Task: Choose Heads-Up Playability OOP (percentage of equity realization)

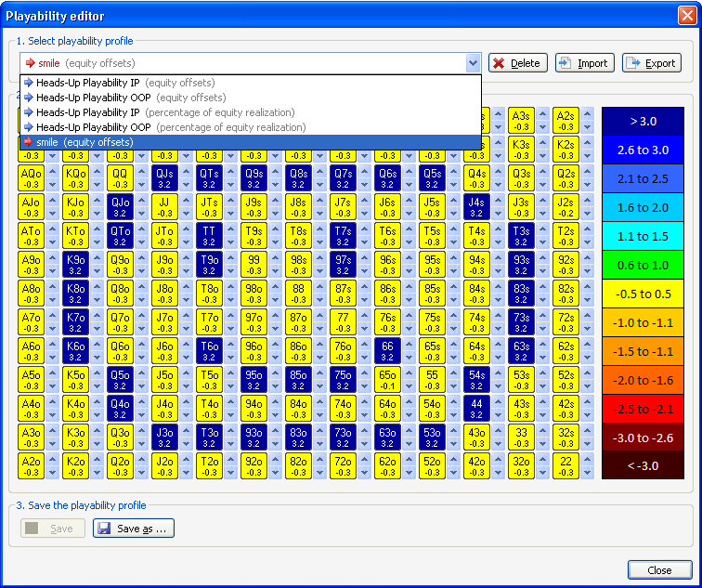Action: tap(251, 127)
